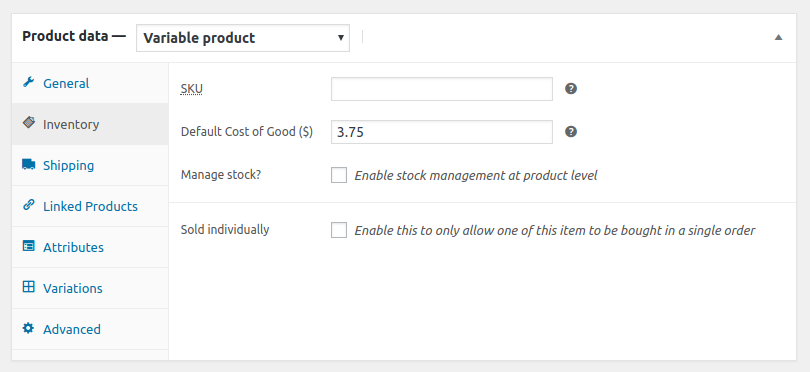Screen dimensions: 810x372
Task: Enable stock management at product level checkbox
Action: click(339, 175)
